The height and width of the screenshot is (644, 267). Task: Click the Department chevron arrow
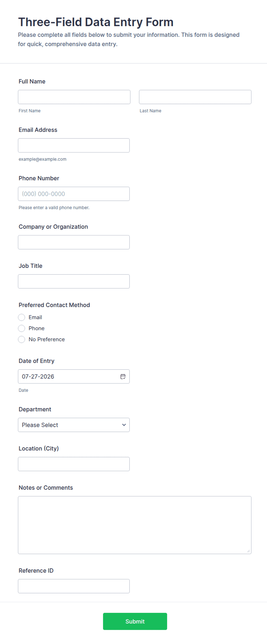pyautogui.click(x=124, y=425)
